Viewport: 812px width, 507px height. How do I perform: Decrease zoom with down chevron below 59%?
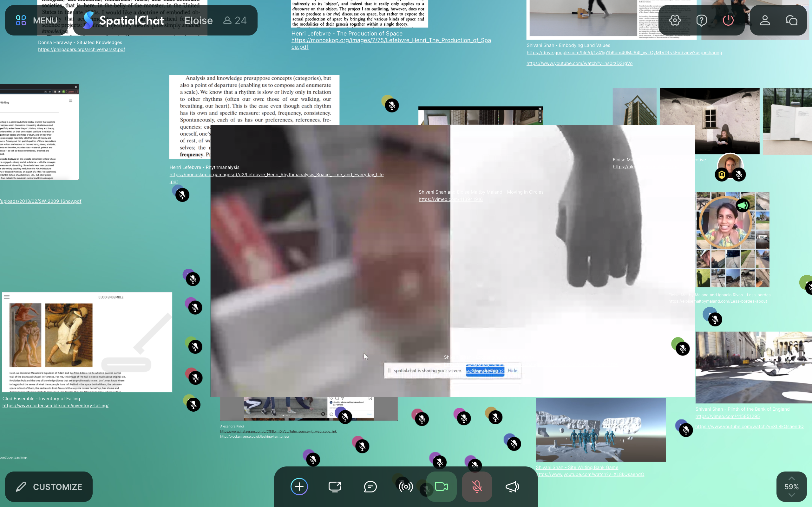click(x=791, y=495)
